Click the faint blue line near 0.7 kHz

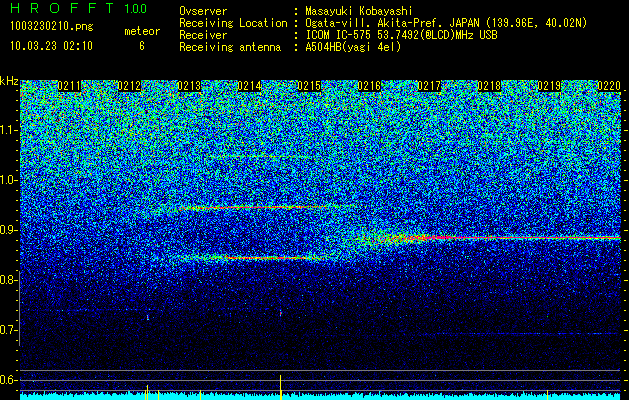[526, 333]
